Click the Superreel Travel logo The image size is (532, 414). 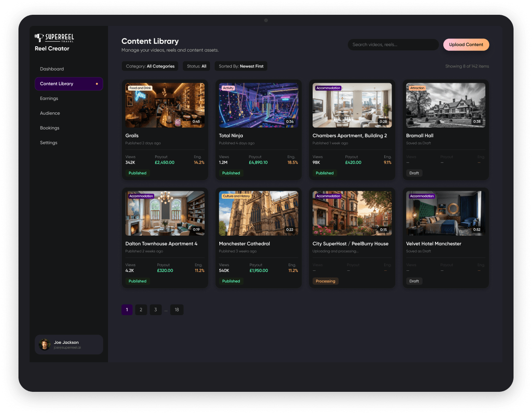[x=54, y=38]
